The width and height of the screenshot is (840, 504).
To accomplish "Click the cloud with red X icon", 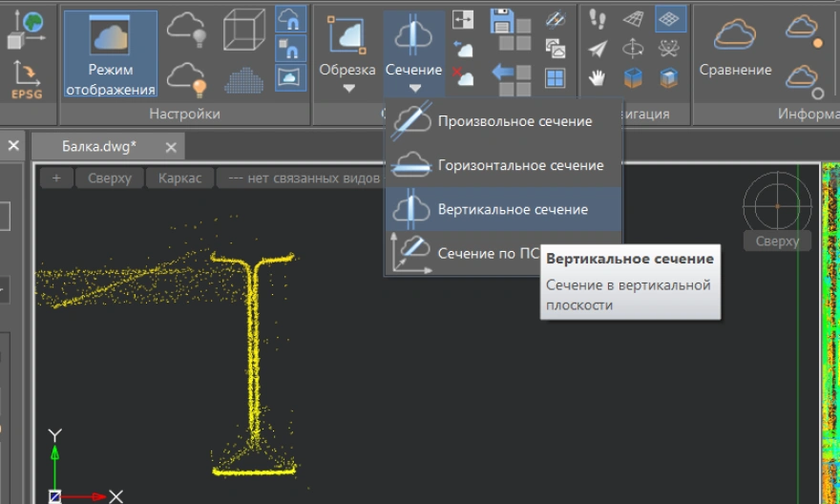I will [463, 77].
